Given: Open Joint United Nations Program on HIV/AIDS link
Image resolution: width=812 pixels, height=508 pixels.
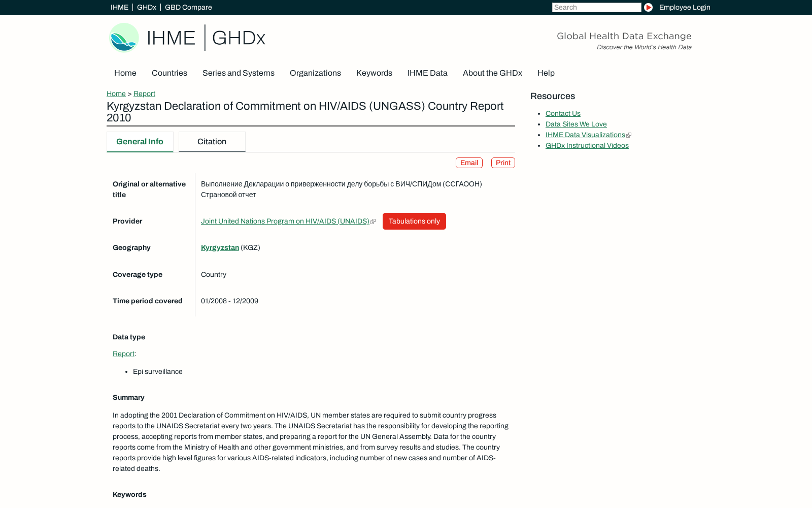Looking at the screenshot, I should click(x=285, y=221).
